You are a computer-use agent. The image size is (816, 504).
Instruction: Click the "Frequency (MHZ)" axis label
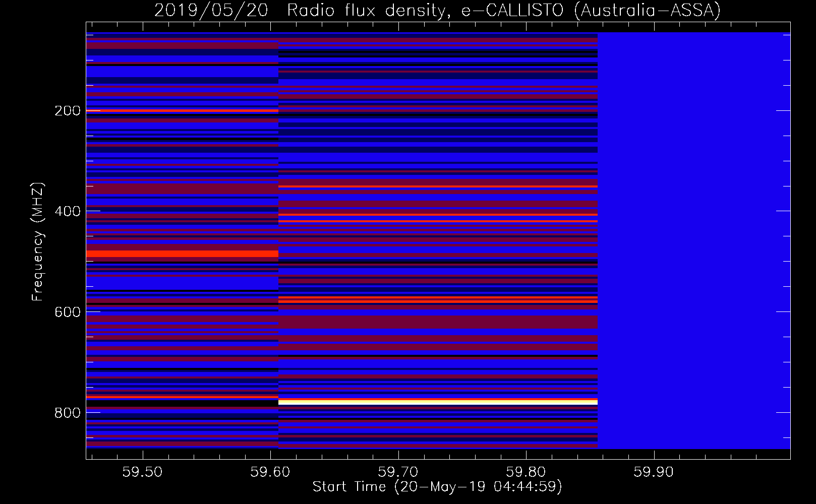37,241
